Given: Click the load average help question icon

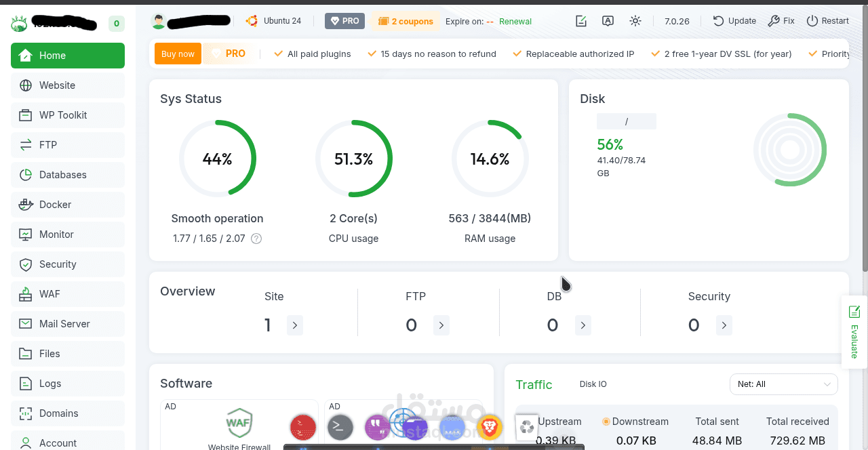Looking at the screenshot, I should (x=256, y=239).
